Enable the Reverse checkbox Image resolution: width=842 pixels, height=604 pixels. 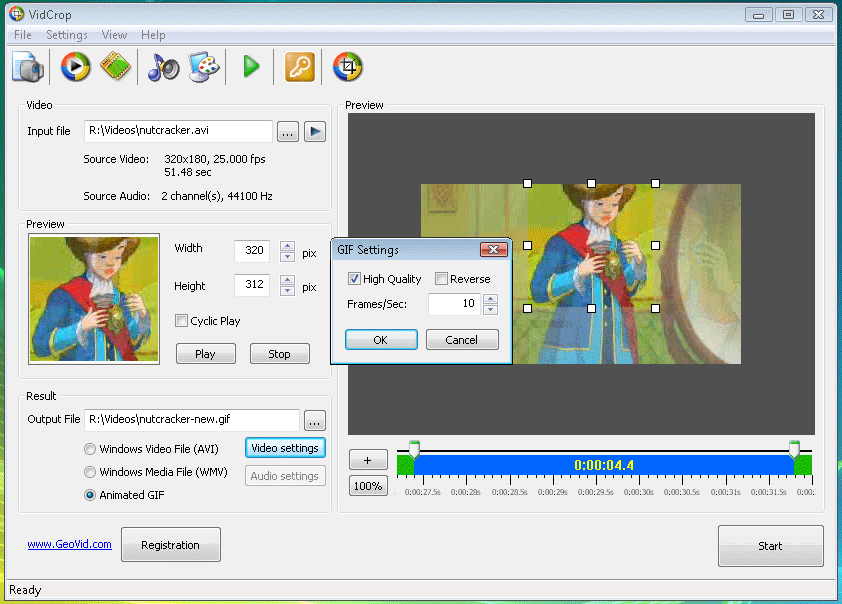tap(441, 279)
